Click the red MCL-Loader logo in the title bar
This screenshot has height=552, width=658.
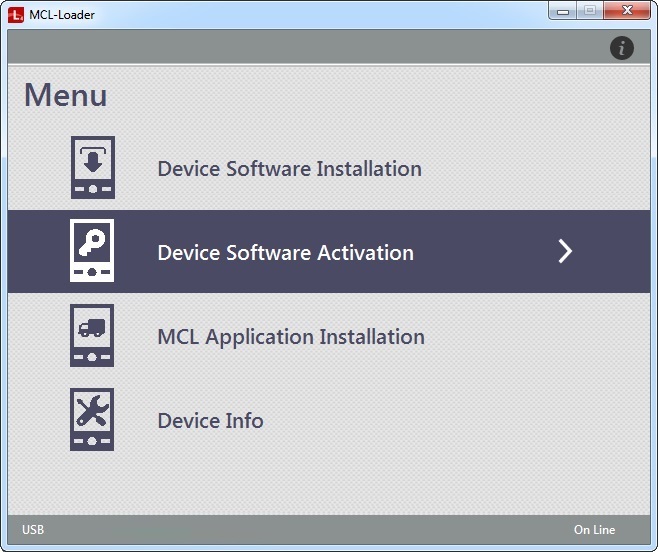point(17,14)
